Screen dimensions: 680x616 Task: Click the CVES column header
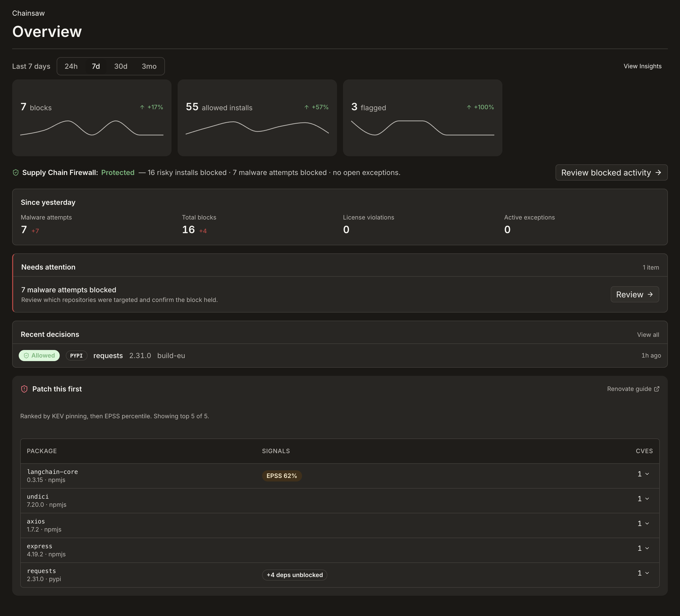(644, 451)
